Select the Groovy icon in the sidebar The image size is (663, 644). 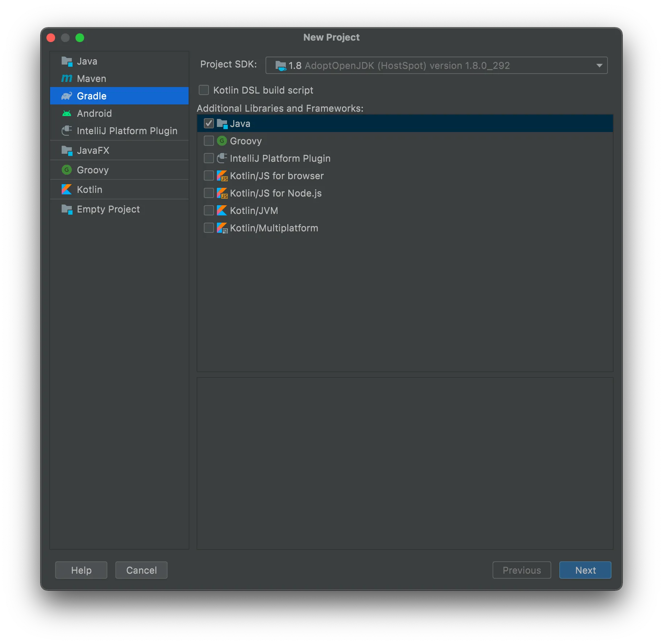click(67, 170)
